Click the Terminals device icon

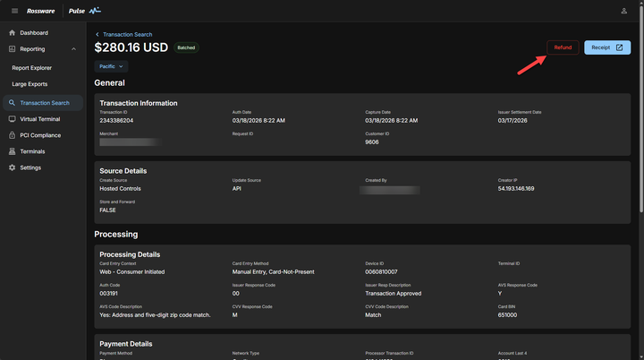(x=12, y=151)
